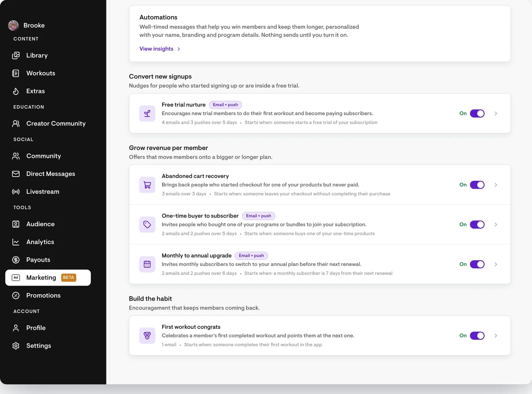Click the Free trial nurture Email + push badge
This screenshot has width=532, height=394.
point(225,105)
